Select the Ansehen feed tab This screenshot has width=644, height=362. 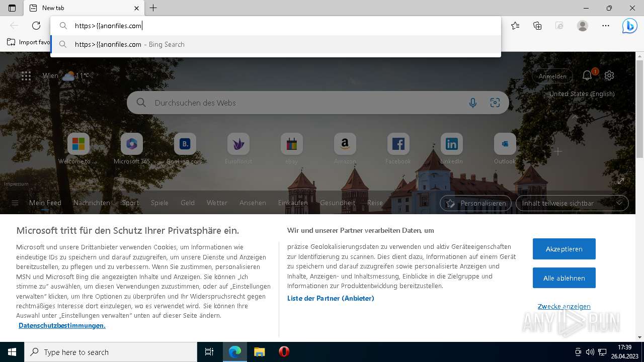pos(253,203)
